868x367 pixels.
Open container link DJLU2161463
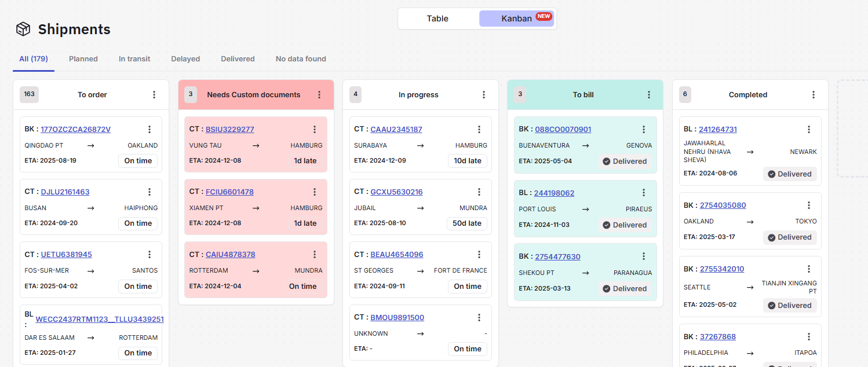tap(65, 192)
